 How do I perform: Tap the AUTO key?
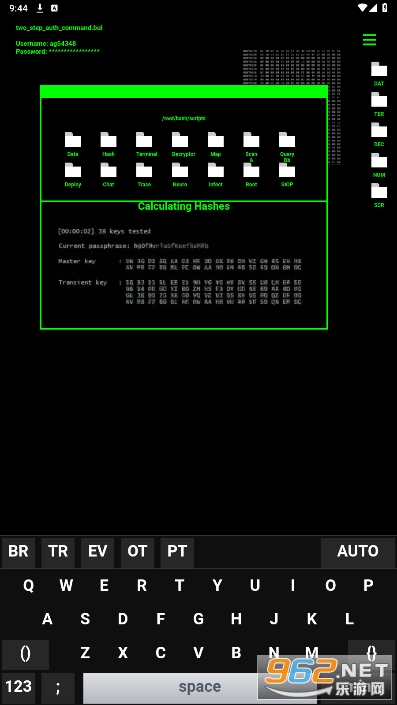358,552
